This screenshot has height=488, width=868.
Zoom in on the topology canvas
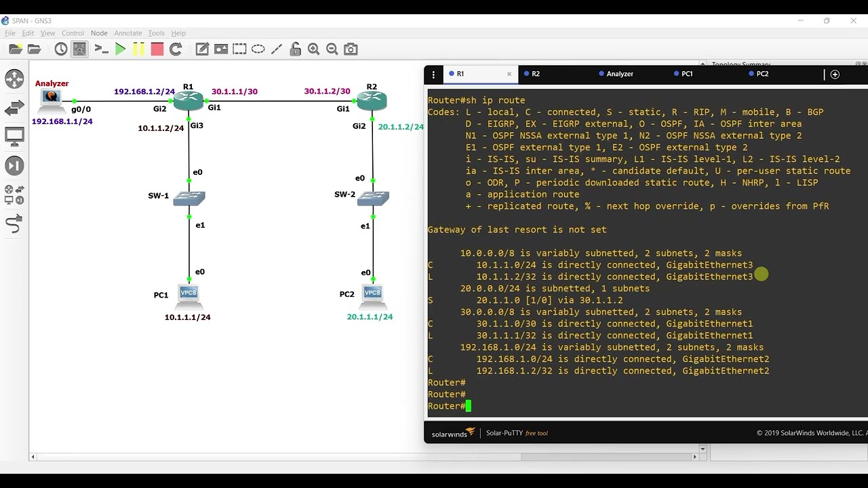(313, 49)
